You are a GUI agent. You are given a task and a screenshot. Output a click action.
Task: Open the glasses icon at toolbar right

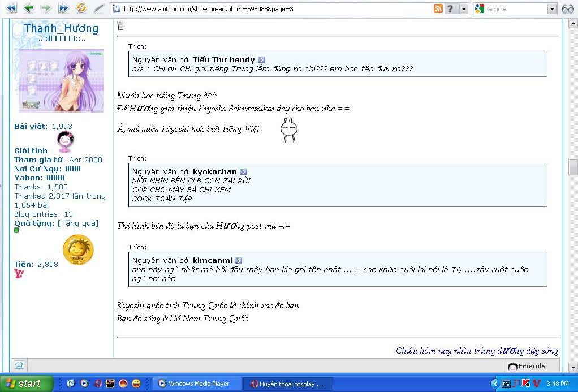568,8
